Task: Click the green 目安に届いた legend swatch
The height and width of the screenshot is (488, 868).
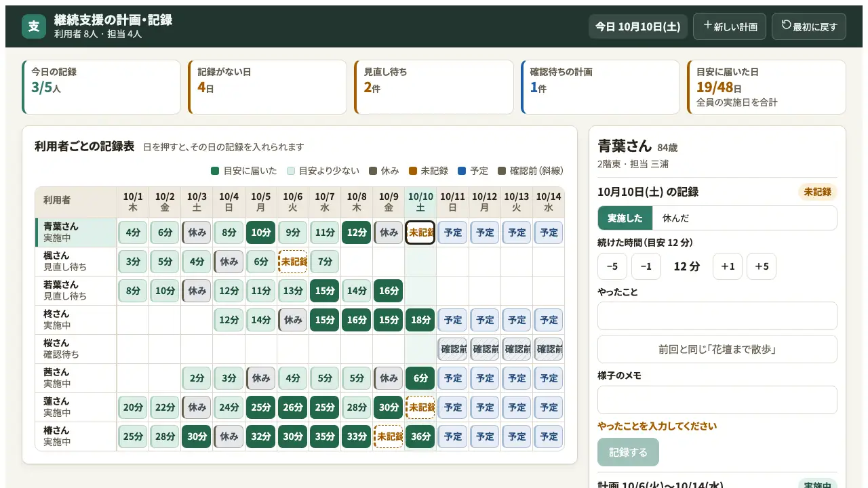Action: coord(215,171)
